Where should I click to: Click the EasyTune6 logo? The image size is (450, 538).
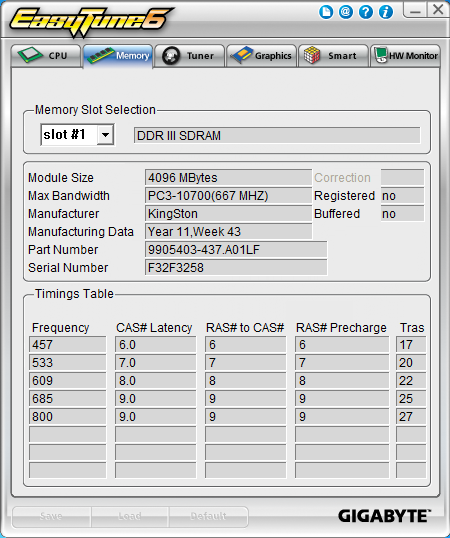(91, 21)
